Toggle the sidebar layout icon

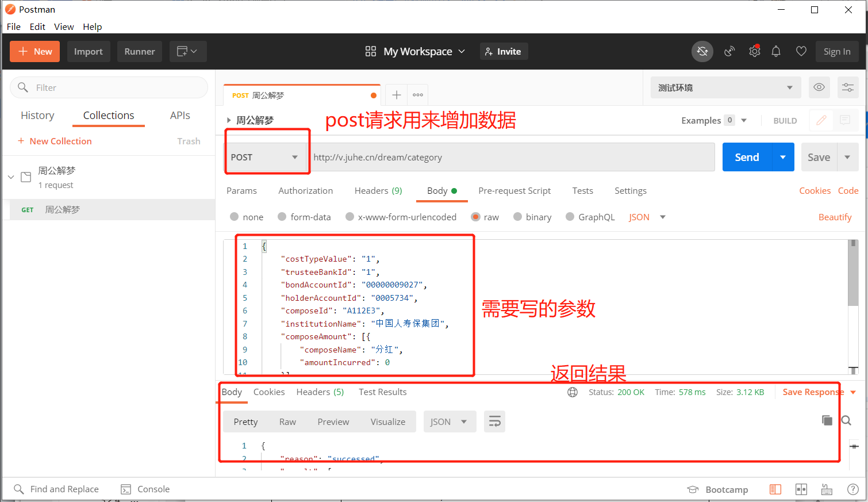(x=775, y=489)
